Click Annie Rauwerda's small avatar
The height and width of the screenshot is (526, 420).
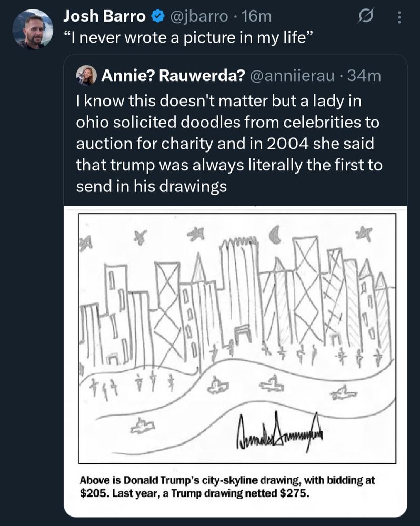(87, 75)
